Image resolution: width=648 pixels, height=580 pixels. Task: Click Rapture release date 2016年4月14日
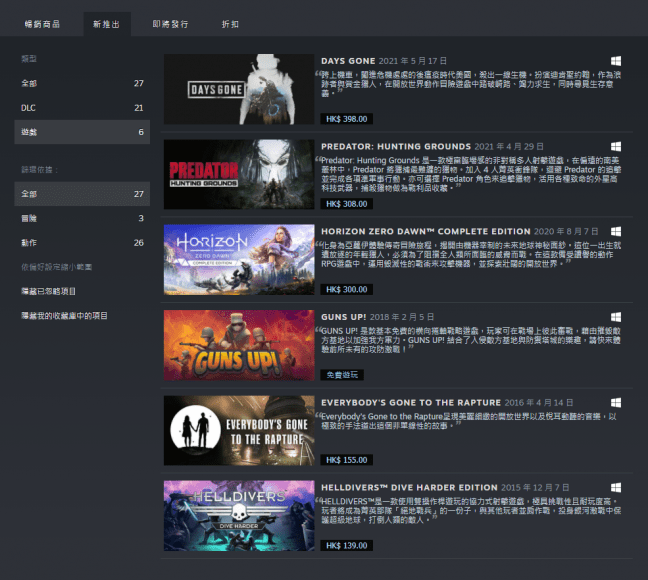coord(538,402)
